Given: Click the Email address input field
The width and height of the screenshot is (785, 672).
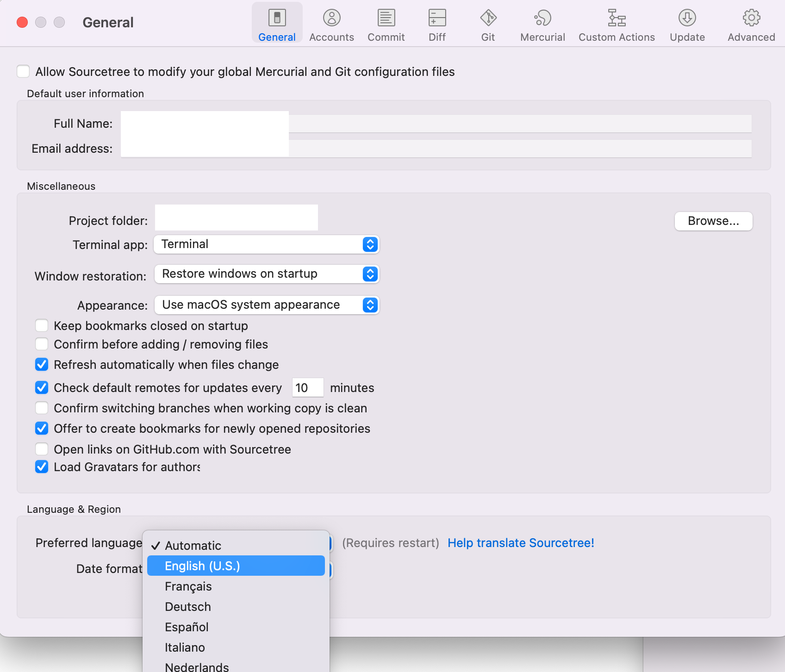Looking at the screenshot, I should point(436,148).
